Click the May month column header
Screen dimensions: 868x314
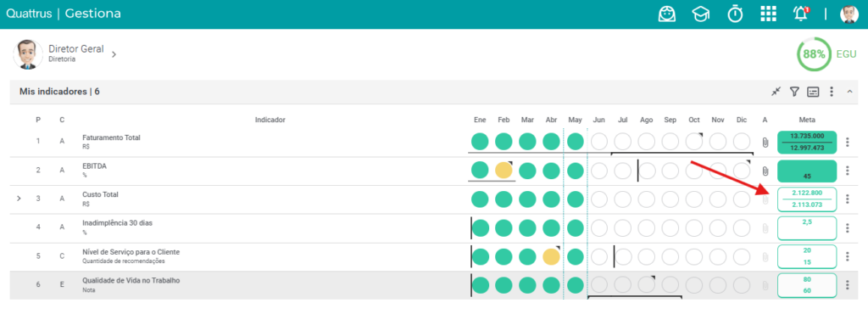(x=576, y=120)
